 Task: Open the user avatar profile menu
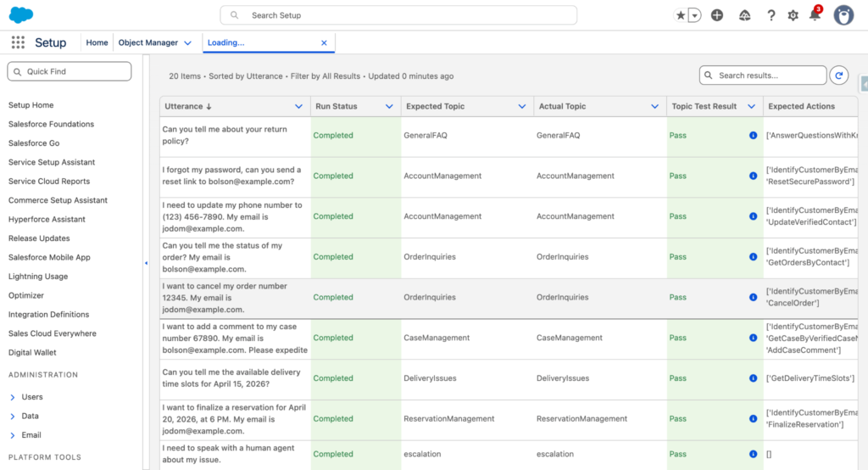(843, 15)
